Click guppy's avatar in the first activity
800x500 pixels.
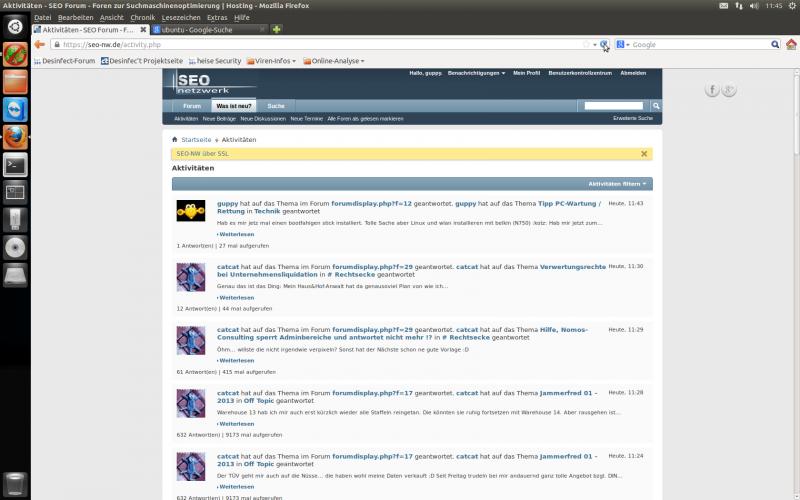[x=191, y=210]
